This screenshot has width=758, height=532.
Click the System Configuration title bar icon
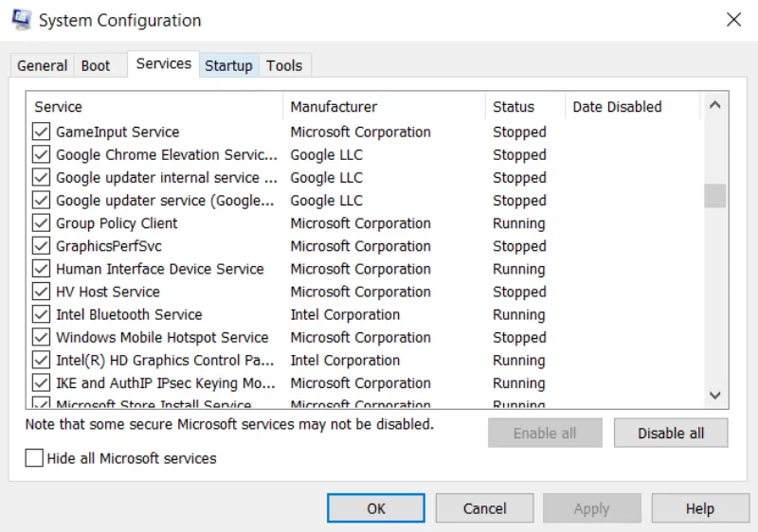[21, 20]
